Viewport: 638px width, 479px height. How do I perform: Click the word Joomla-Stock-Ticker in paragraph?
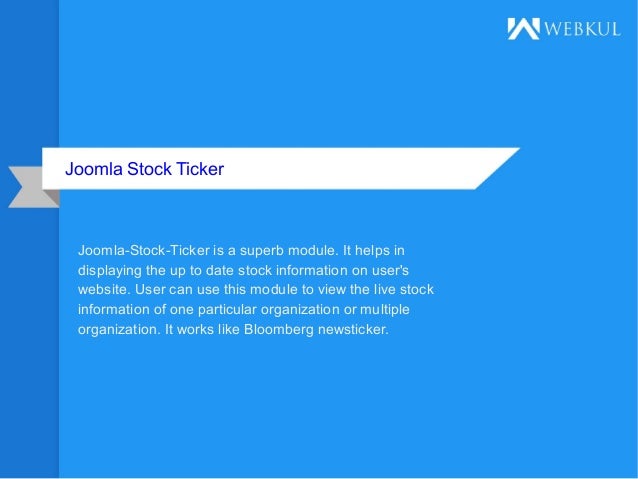[144, 250]
